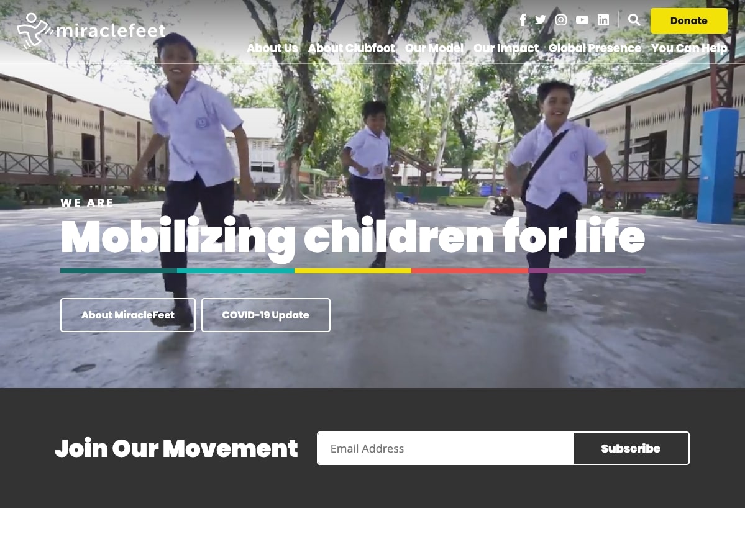The image size is (745, 560).
Task: Open the Twitter social icon
Action: (x=541, y=20)
